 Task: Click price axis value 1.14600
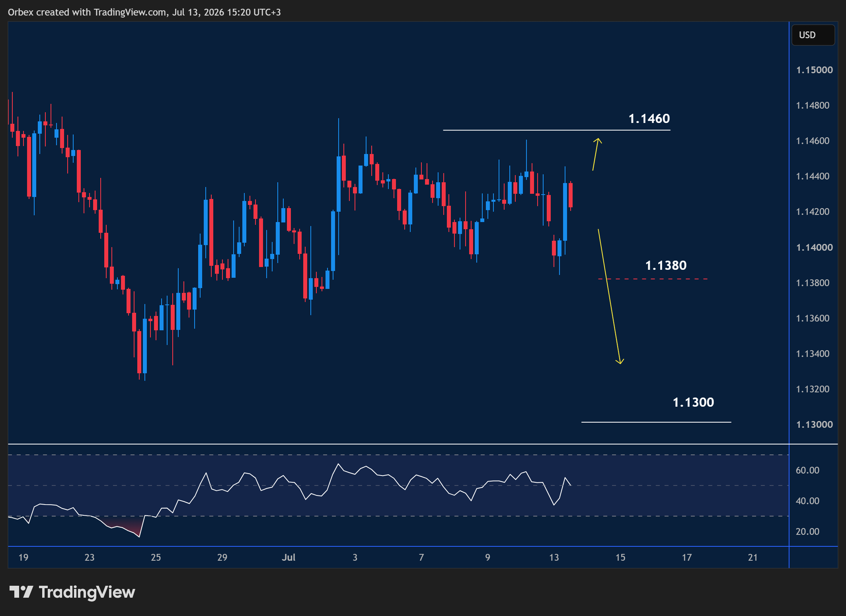click(x=813, y=141)
